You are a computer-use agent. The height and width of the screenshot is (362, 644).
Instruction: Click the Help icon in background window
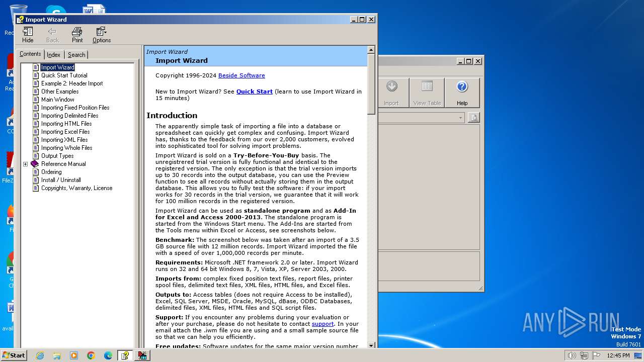pos(462,93)
